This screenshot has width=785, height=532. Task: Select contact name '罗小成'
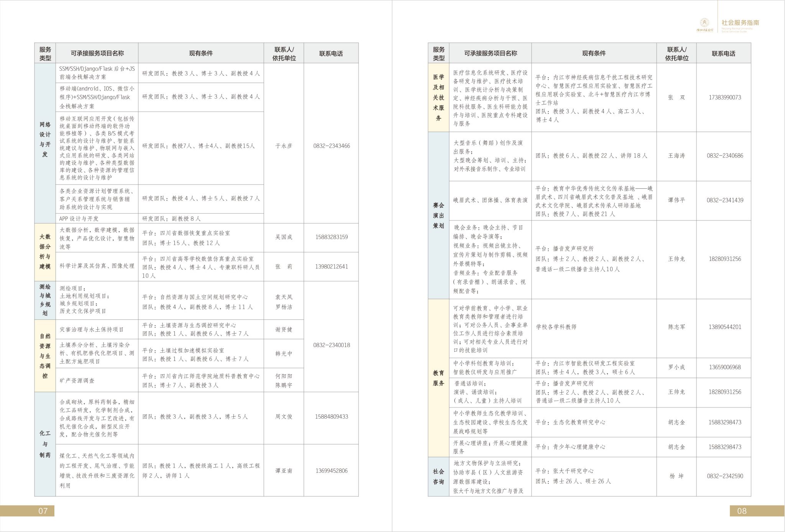(677, 367)
